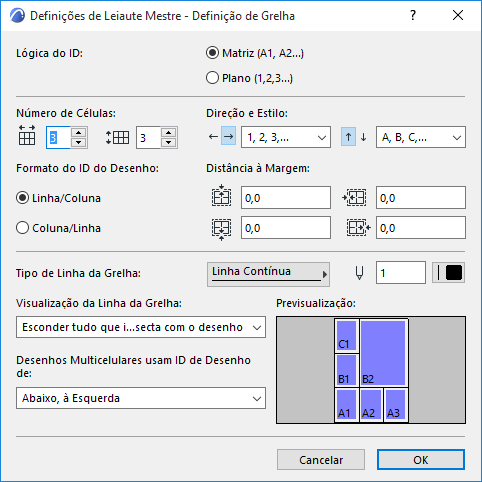Select the Coluna/Linha ID format
Viewport: 482px width, 482px height.
22,228
